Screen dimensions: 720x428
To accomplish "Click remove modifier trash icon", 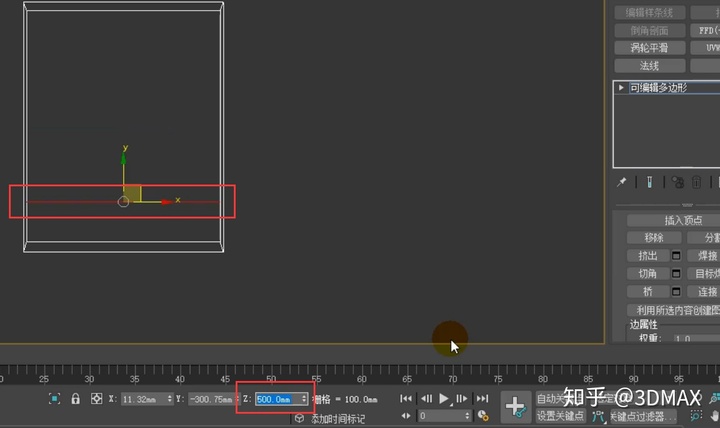I will [x=696, y=182].
